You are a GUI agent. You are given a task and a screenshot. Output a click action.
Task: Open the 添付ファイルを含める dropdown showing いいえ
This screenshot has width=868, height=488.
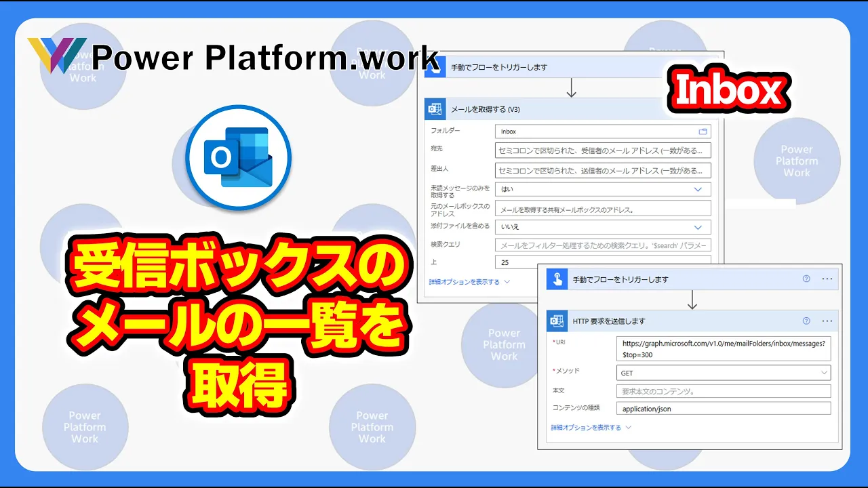pos(603,227)
